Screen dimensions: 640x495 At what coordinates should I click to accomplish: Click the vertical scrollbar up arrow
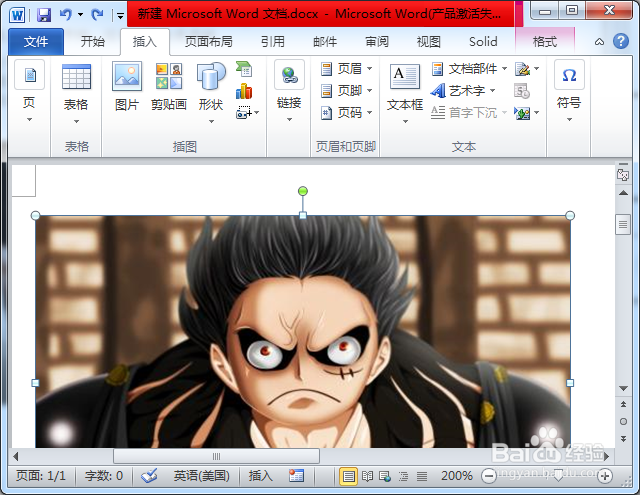(x=623, y=193)
